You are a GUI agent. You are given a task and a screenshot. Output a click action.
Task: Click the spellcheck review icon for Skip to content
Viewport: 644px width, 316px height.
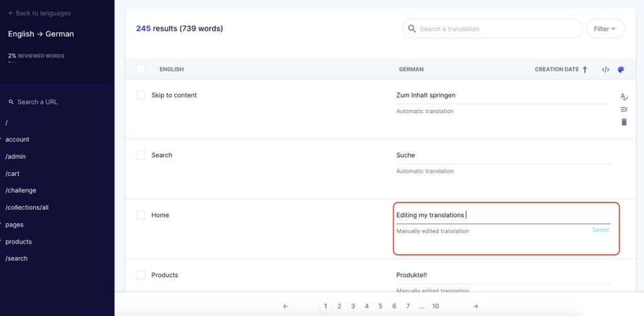(624, 97)
